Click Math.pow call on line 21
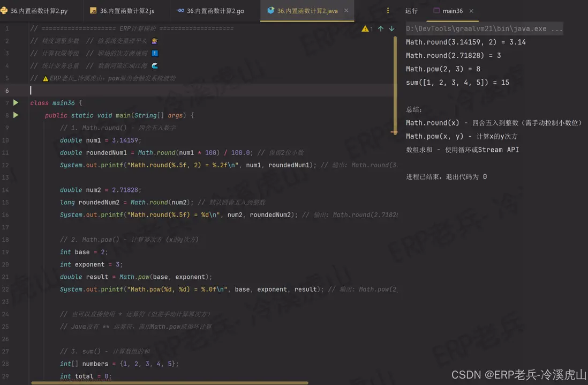Screen dimensions: 588x385 pos(134,277)
